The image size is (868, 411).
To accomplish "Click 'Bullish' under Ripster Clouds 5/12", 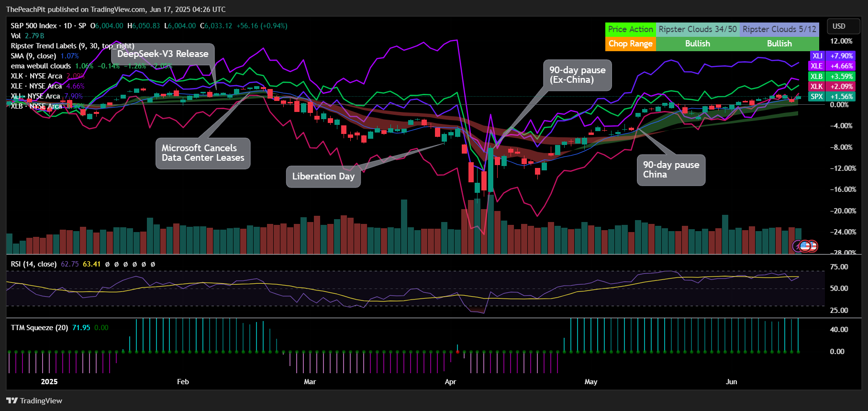I will tap(779, 44).
